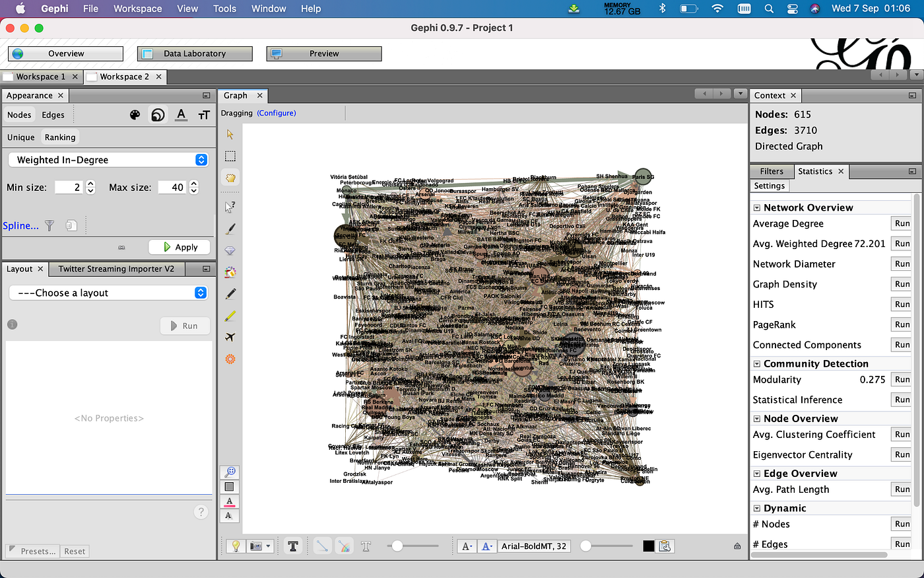924x578 pixels.
Task: Click the node edit arrow with question mark
Action: pyautogui.click(x=230, y=207)
